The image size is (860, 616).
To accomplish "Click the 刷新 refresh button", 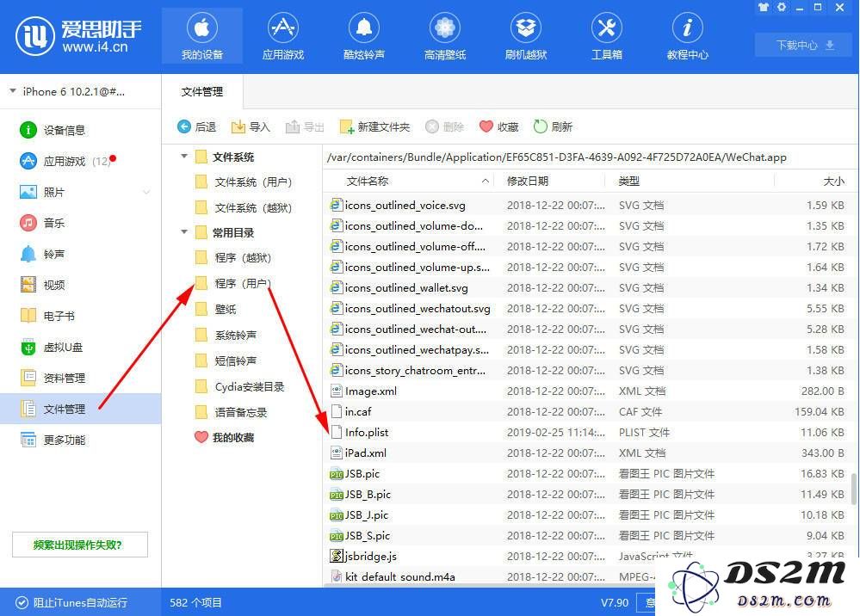I will click(x=553, y=127).
